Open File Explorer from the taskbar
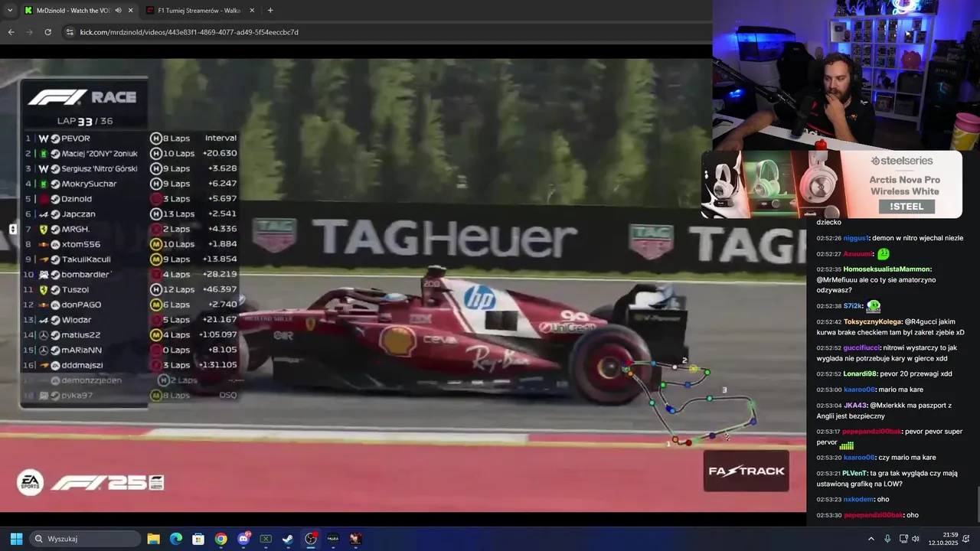Viewport: 980px width, 551px height. click(153, 539)
